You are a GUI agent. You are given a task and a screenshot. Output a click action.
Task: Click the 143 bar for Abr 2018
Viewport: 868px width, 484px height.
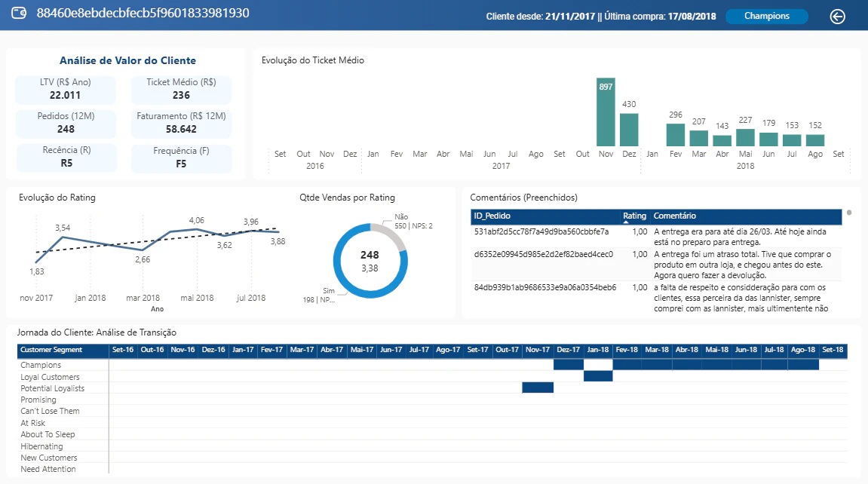pos(722,140)
